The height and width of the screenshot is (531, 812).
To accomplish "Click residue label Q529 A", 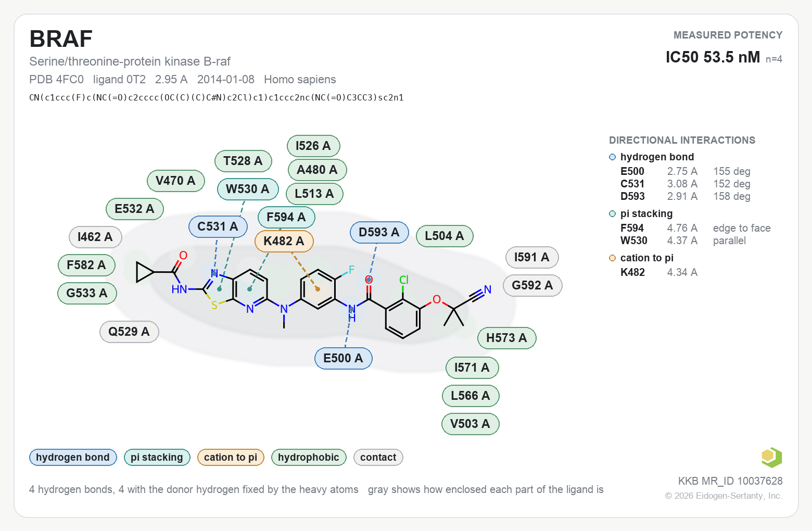I will coord(129,332).
